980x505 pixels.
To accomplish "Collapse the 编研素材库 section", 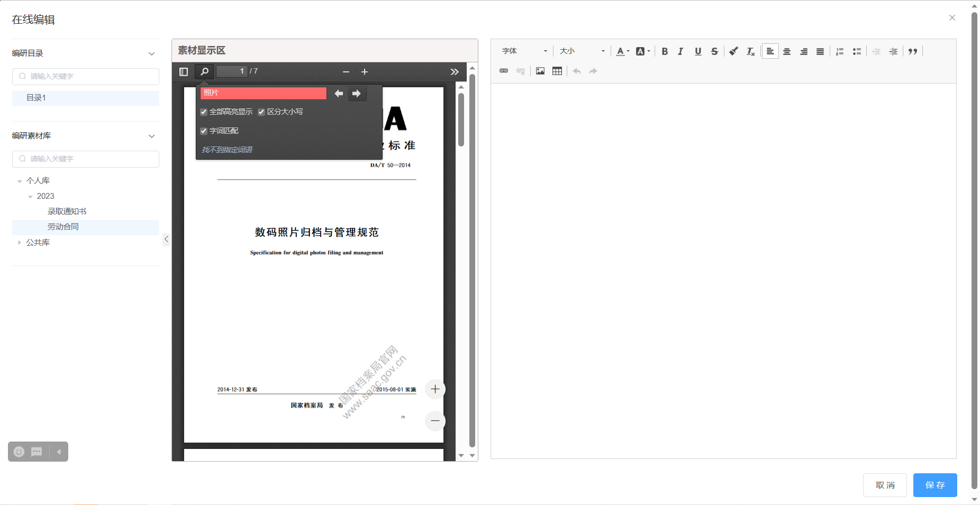I will (x=152, y=136).
